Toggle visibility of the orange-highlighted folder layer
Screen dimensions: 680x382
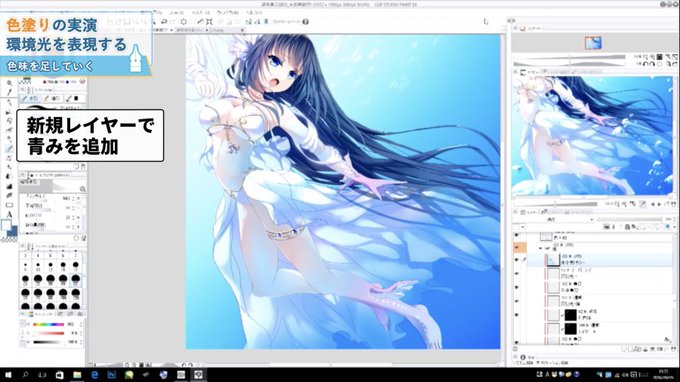517,247
